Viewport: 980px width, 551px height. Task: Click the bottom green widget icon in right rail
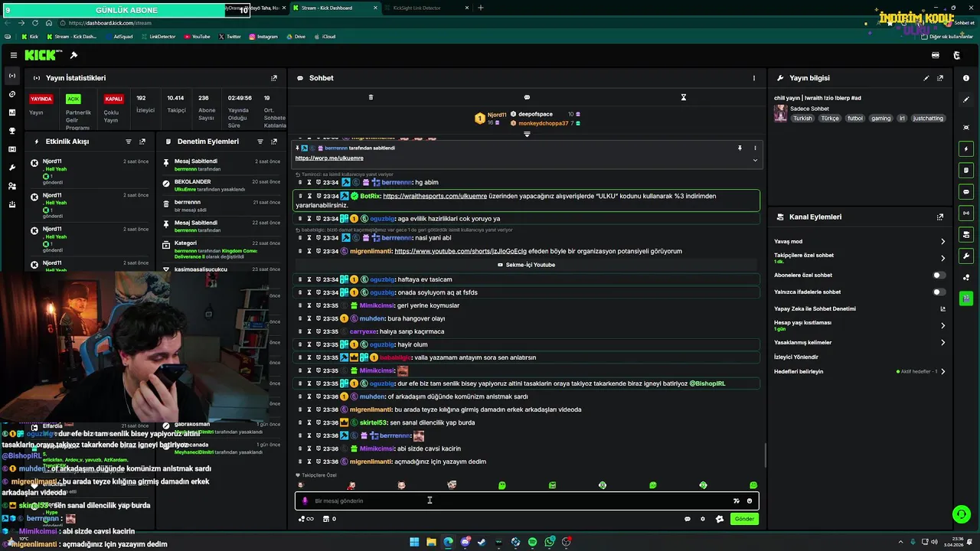[966, 298]
